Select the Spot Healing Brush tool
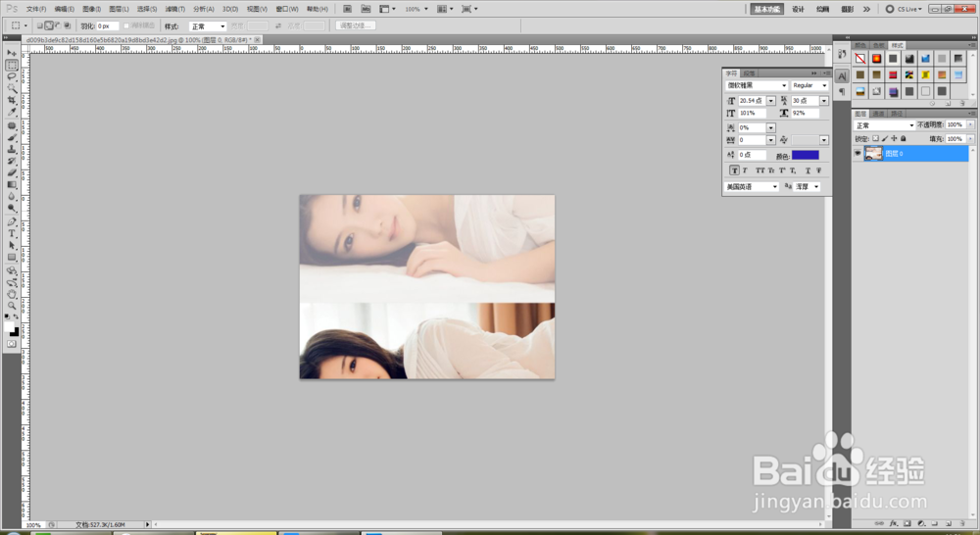This screenshot has width=980, height=535. click(x=12, y=125)
